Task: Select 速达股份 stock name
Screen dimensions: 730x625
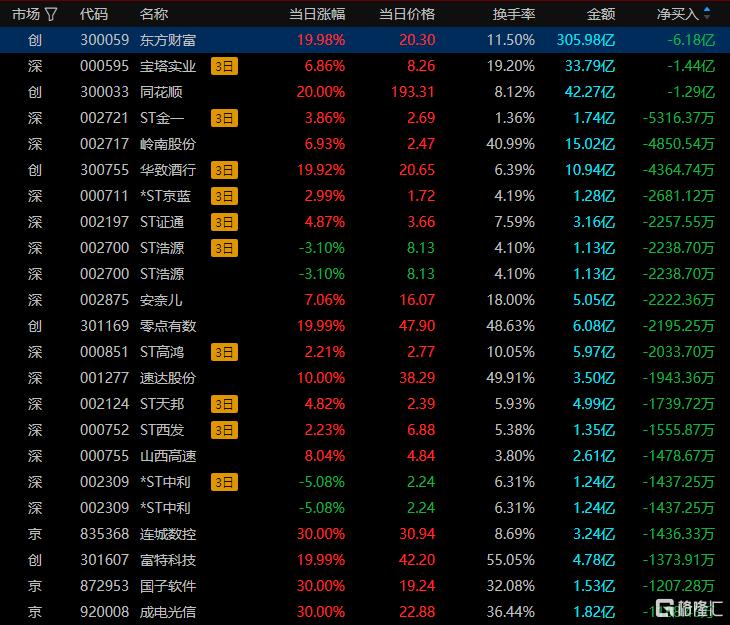Action: coord(168,378)
